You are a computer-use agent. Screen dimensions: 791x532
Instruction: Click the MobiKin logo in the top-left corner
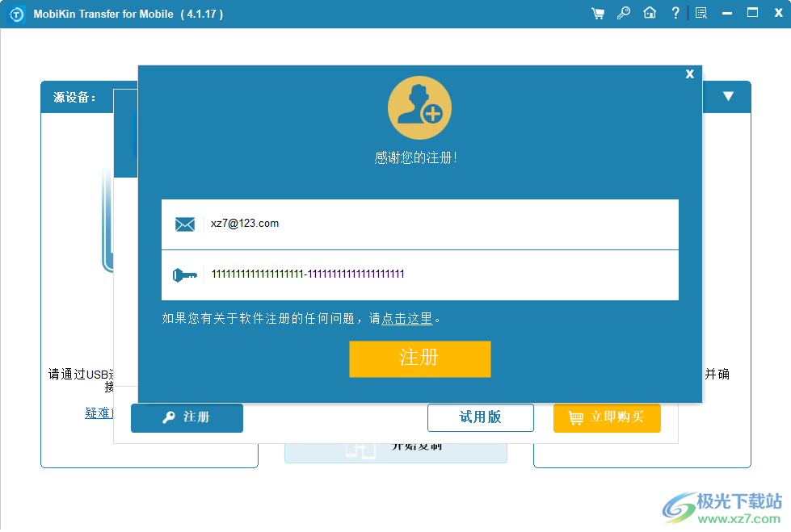pyautogui.click(x=16, y=13)
